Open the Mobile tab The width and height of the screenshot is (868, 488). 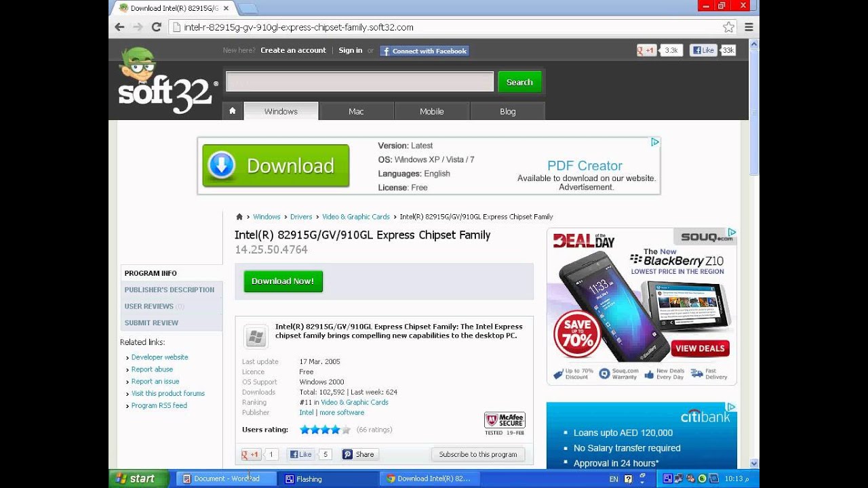point(431,111)
